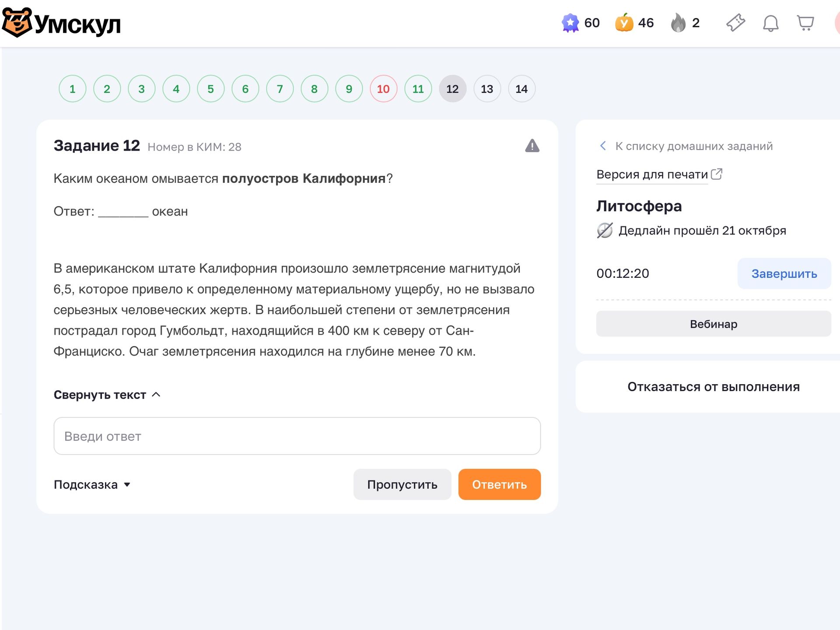Go to task 2

[107, 89]
